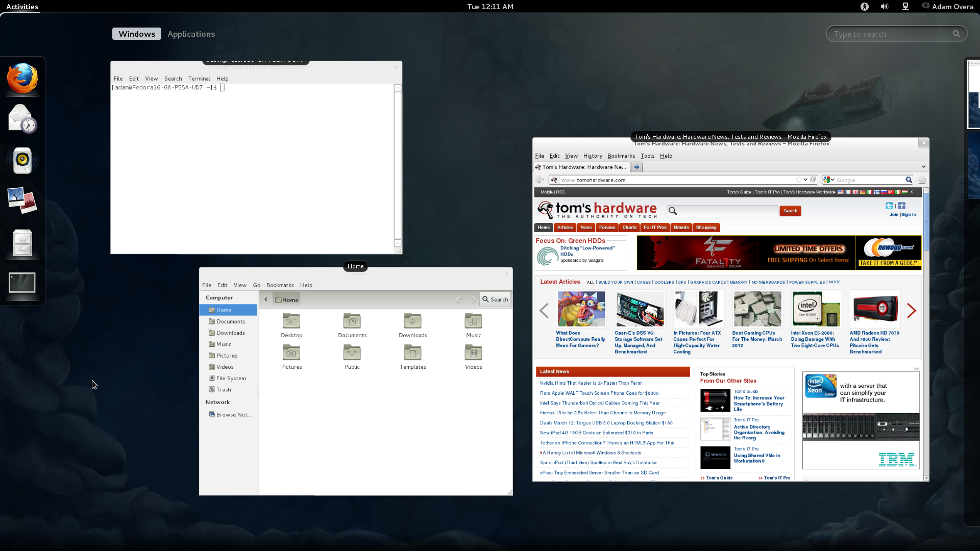980x551 pixels.
Task: Open Nvidia Hints That Kepler news link
Action: (x=591, y=383)
